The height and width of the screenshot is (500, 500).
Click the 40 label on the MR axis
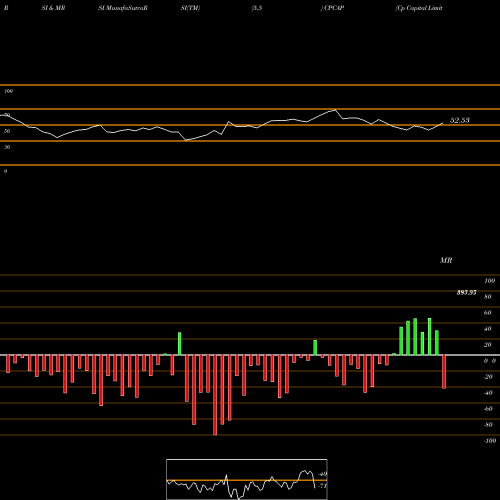[488, 329]
